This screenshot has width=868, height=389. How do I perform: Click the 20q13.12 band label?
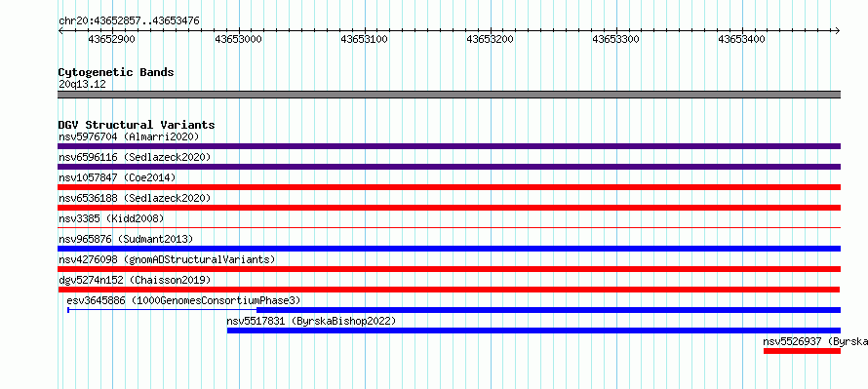tap(82, 85)
